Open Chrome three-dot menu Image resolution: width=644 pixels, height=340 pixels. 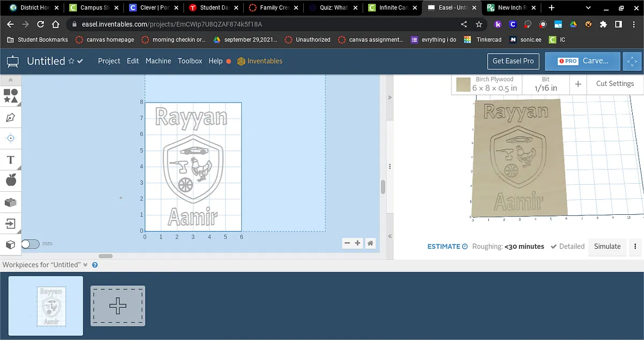(x=633, y=24)
